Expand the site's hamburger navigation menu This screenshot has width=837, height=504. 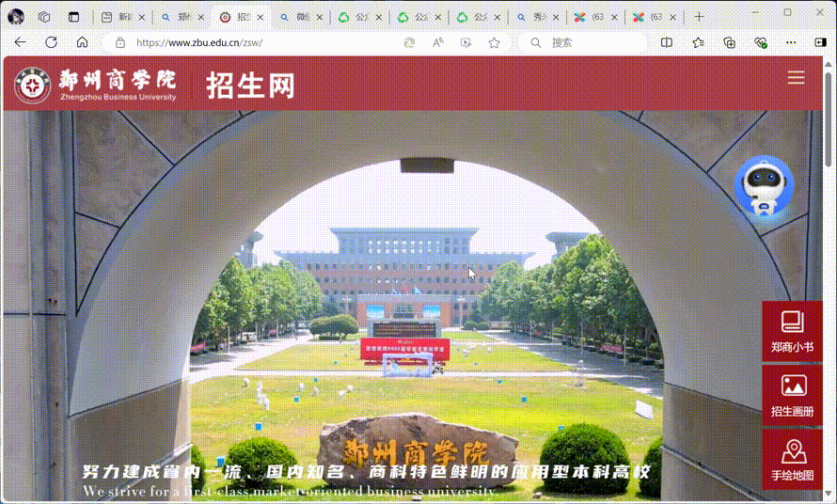pos(796,78)
